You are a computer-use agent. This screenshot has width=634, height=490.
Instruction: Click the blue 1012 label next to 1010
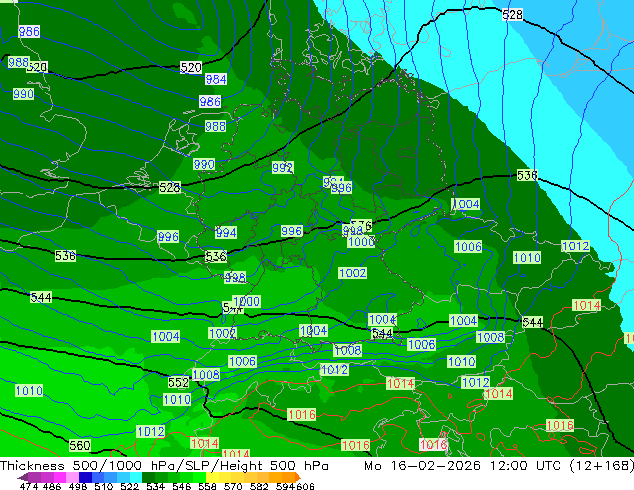575,246
